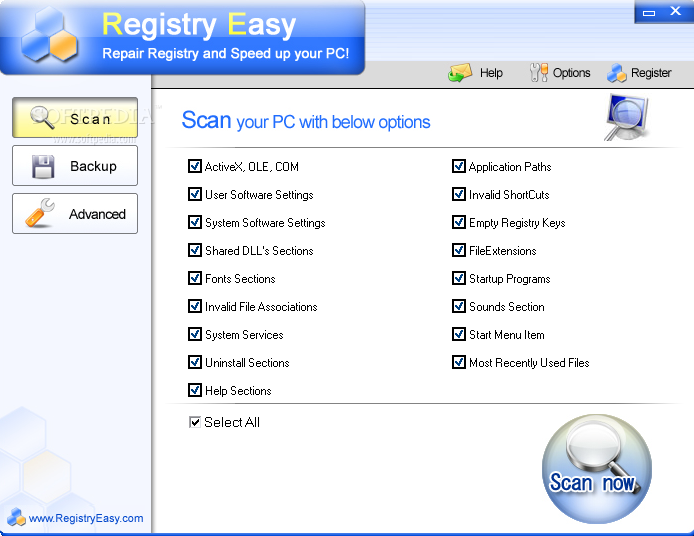Open the www.RegistryEasy.com link

(86, 518)
